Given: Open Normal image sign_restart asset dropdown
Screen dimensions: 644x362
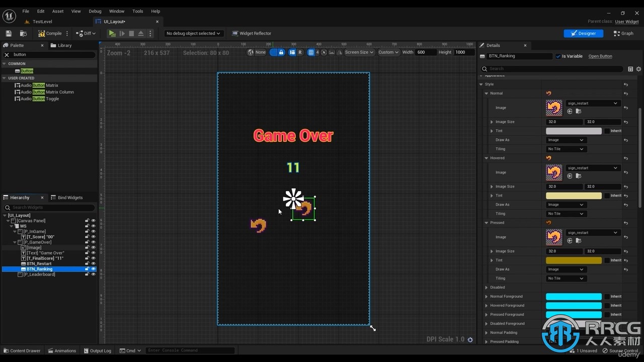Looking at the screenshot, I should coord(593,103).
